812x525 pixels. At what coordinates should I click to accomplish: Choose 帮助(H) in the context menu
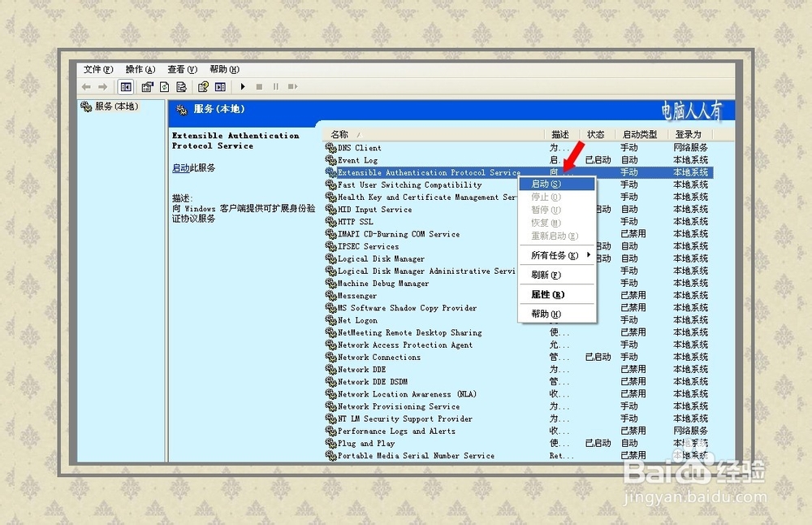pos(557,314)
